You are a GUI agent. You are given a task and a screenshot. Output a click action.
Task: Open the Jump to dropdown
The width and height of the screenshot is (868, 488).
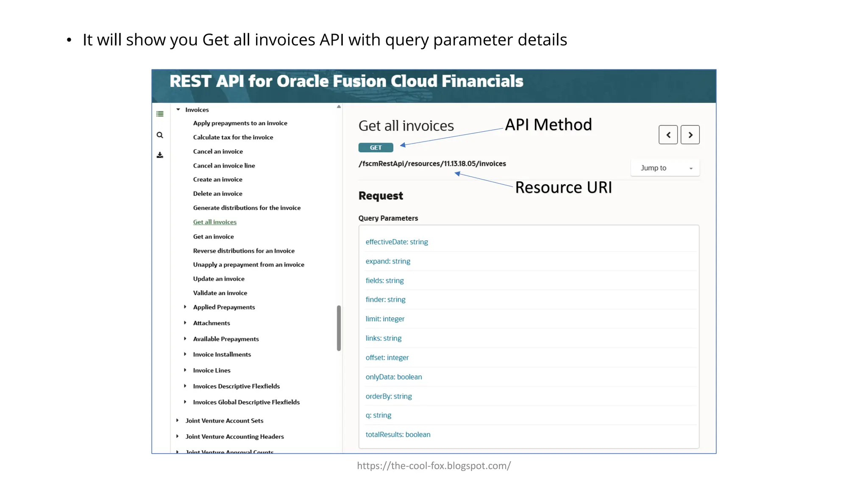click(665, 168)
